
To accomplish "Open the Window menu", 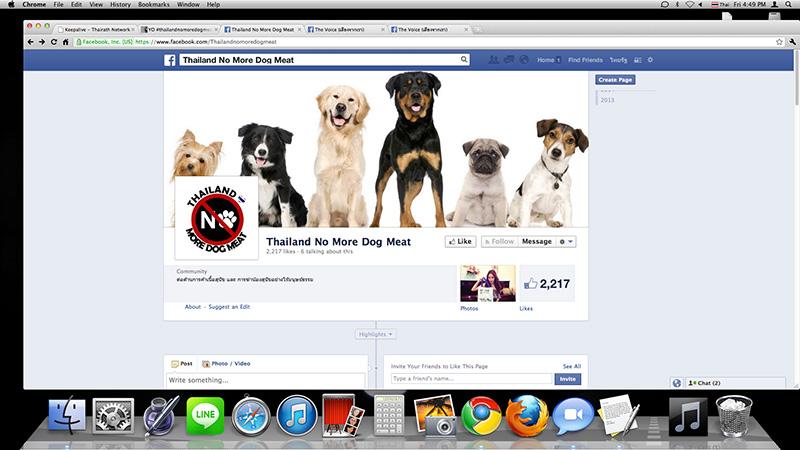I will point(188,4).
